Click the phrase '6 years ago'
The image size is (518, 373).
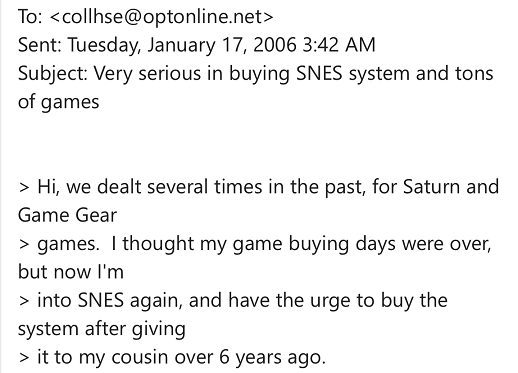(272, 358)
